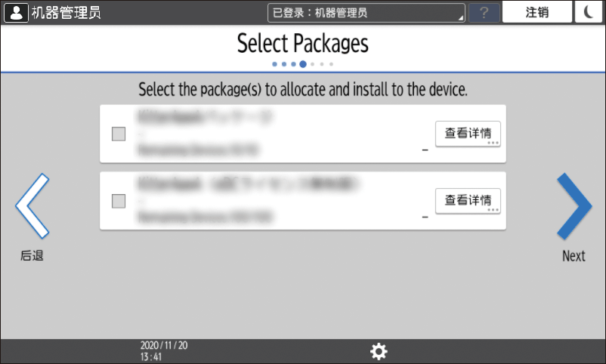Click 查看详情 for the second package
The height and width of the screenshot is (364, 606).
click(x=468, y=201)
